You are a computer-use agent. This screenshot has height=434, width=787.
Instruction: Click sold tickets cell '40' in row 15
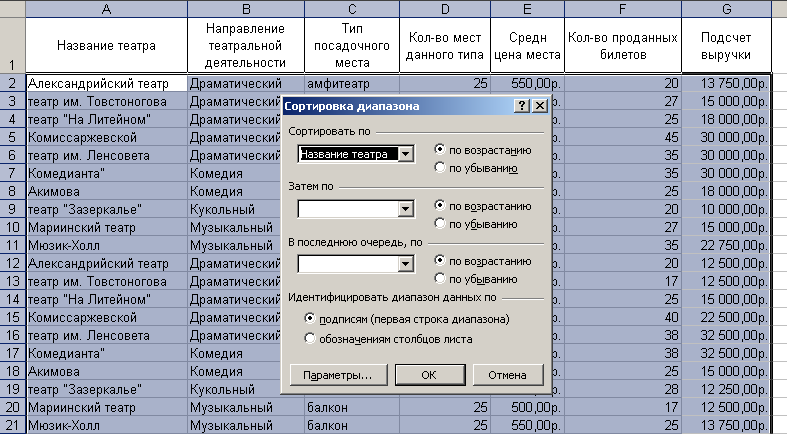click(x=623, y=318)
